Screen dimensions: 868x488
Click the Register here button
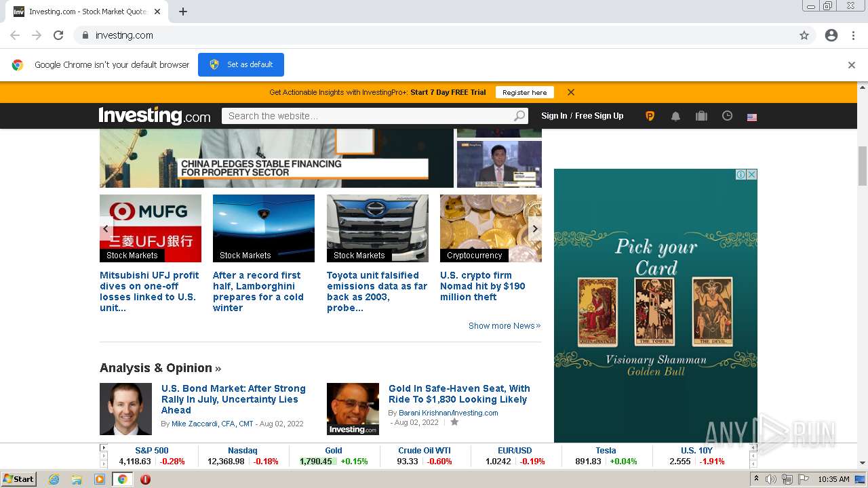pyautogui.click(x=524, y=92)
